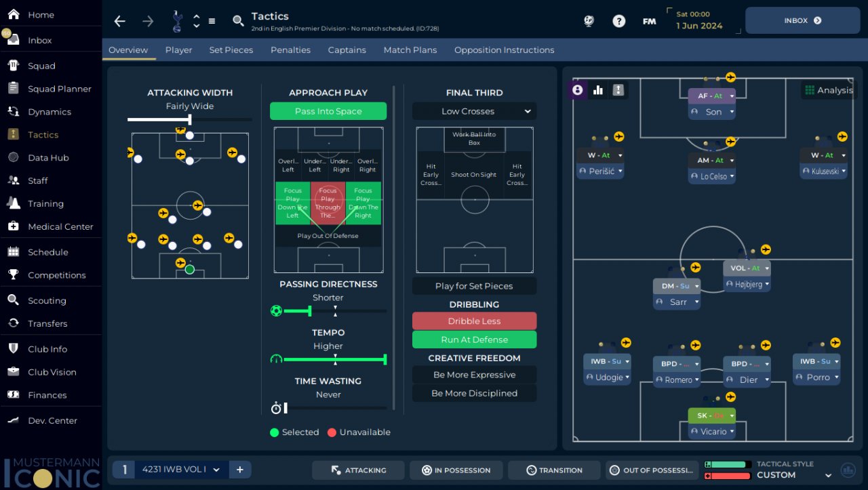Image resolution: width=868 pixels, height=490 pixels.
Task: Open the search magnifier in the header
Action: coord(238,21)
